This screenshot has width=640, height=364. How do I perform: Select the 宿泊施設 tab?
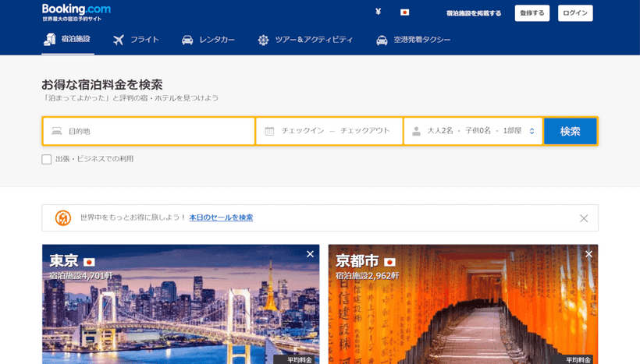click(68, 40)
